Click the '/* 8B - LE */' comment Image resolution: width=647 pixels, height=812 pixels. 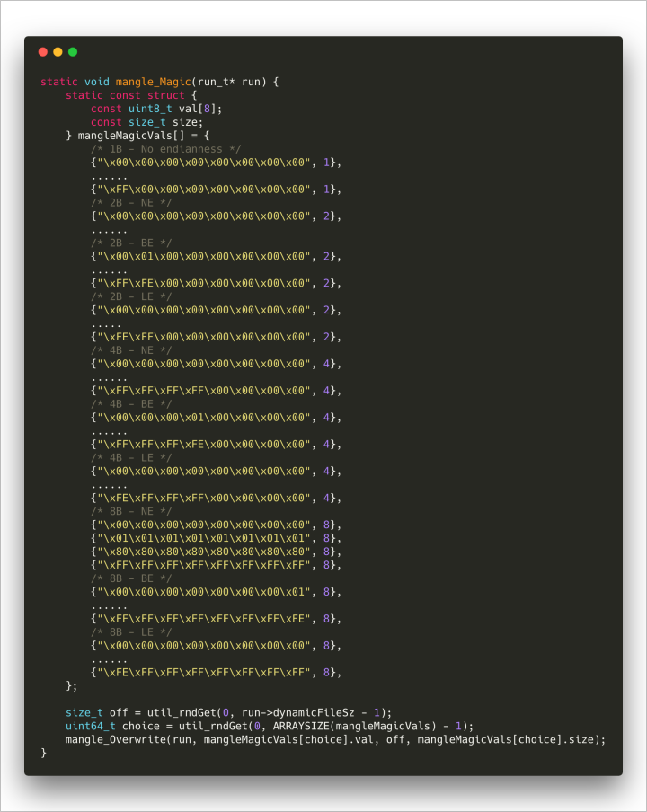coord(131,632)
